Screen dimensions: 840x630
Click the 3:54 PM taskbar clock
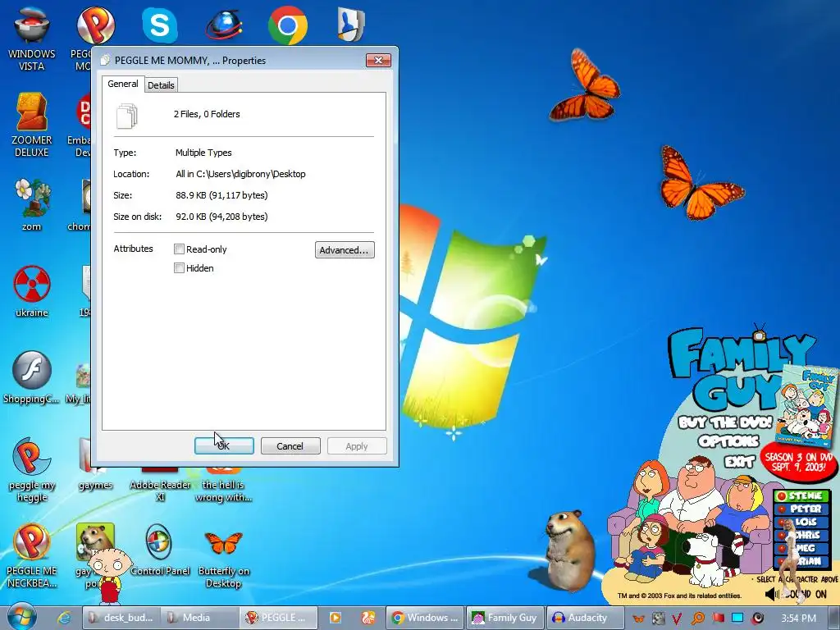coord(798,619)
